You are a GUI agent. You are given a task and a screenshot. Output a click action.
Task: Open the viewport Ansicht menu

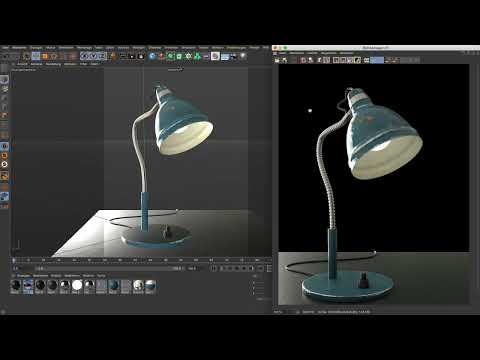[x=23, y=64]
